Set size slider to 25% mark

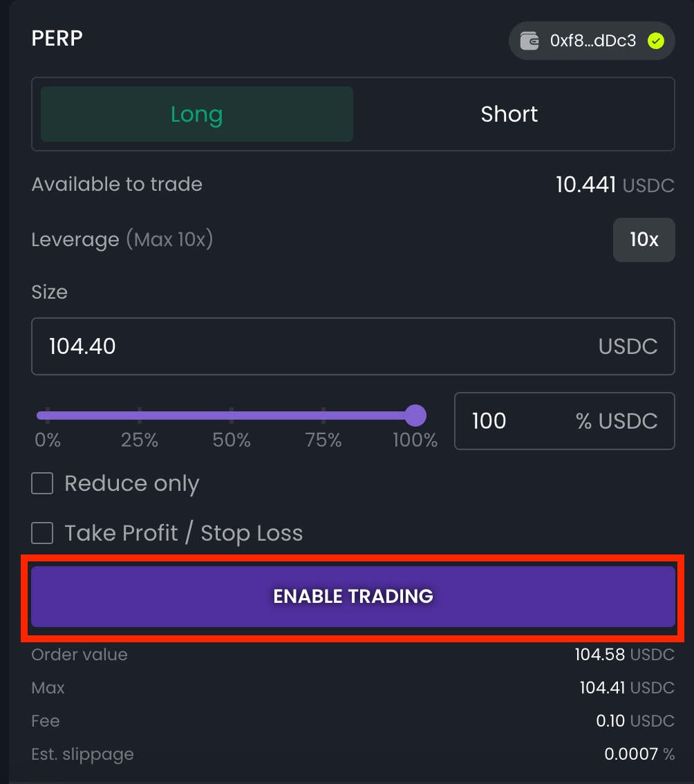click(140, 416)
